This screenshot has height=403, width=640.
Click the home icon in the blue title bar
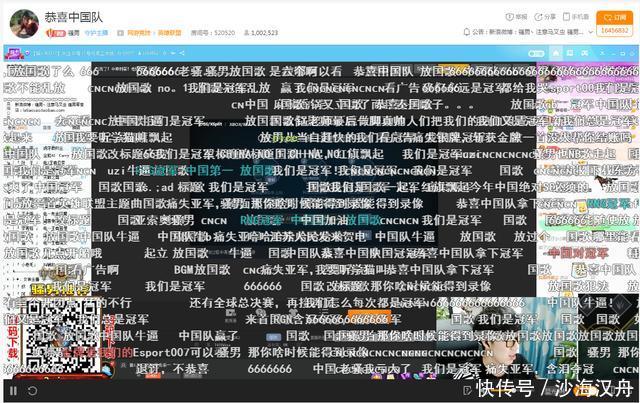point(556,53)
